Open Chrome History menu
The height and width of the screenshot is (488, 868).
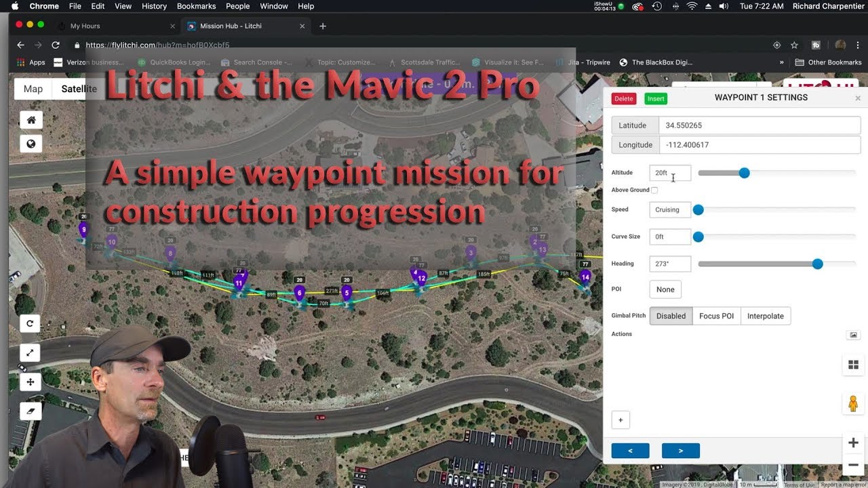click(154, 6)
